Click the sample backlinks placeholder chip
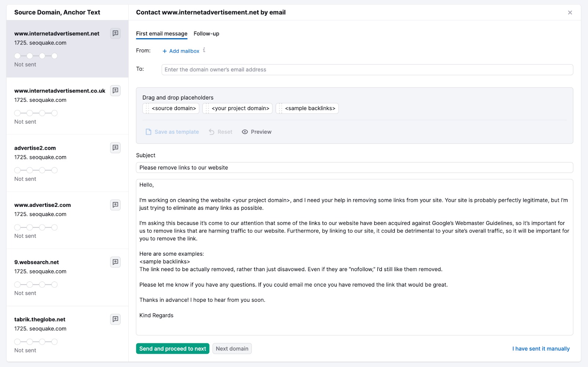This screenshot has width=588, height=367. coord(307,108)
